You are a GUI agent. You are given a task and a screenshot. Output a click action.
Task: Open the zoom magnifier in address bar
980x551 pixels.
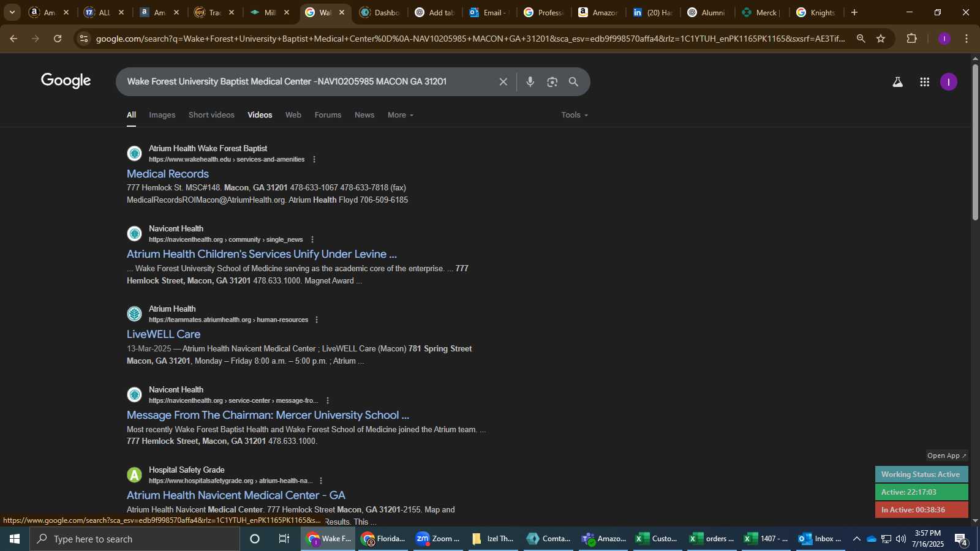[x=861, y=39]
